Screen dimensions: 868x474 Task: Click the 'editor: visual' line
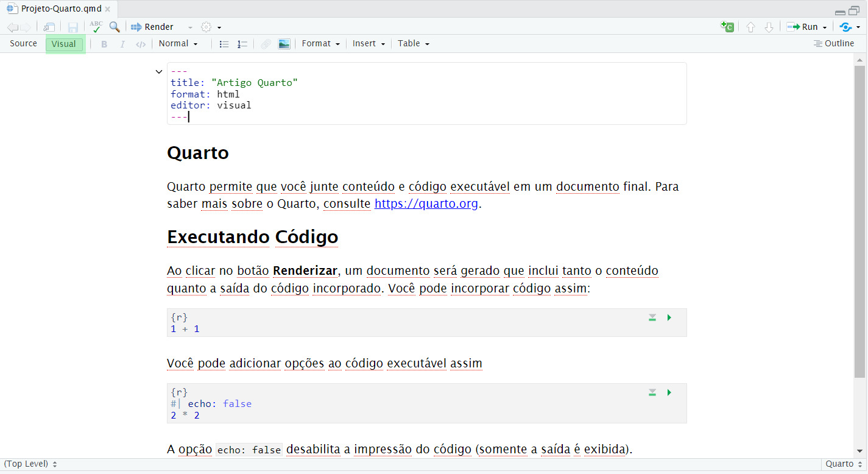[211, 105]
